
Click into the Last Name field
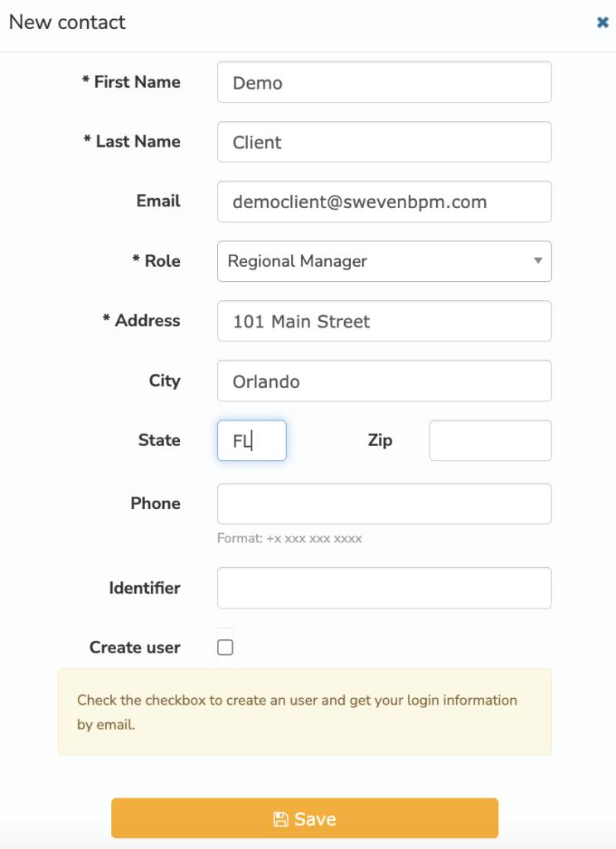(x=385, y=142)
